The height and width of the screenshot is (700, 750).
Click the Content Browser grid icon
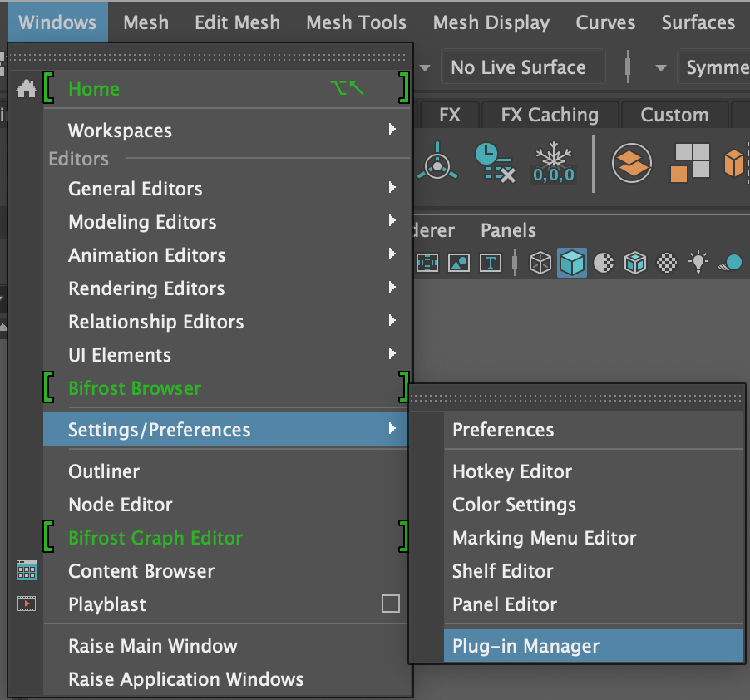click(x=27, y=570)
